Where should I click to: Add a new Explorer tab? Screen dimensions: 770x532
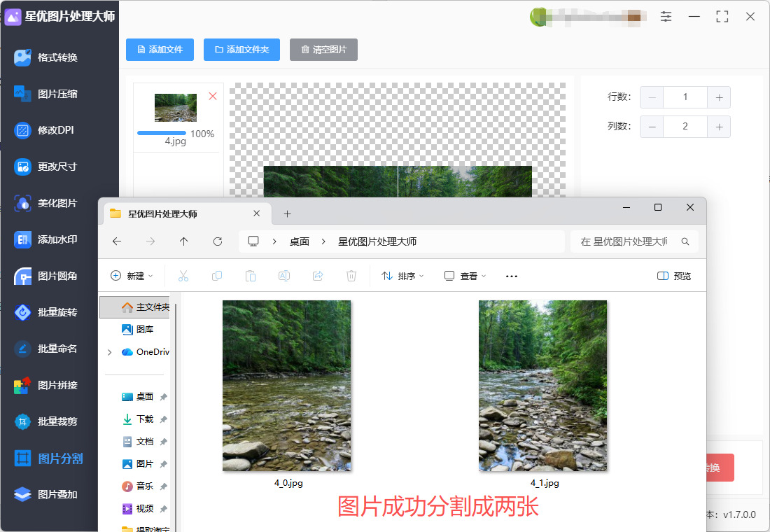(287, 213)
